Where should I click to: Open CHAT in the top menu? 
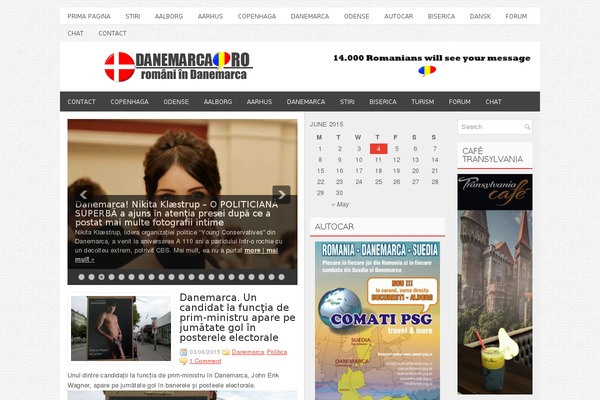(x=75, y=33)
